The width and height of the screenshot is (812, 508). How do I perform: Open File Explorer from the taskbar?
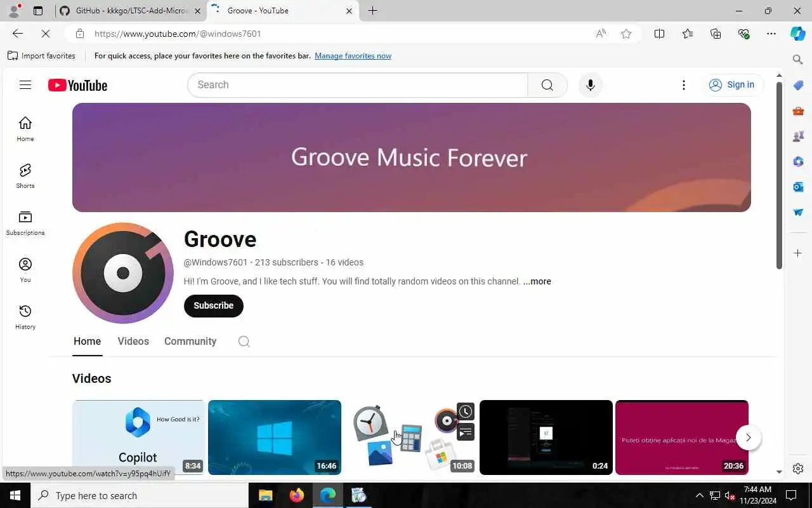265,495
